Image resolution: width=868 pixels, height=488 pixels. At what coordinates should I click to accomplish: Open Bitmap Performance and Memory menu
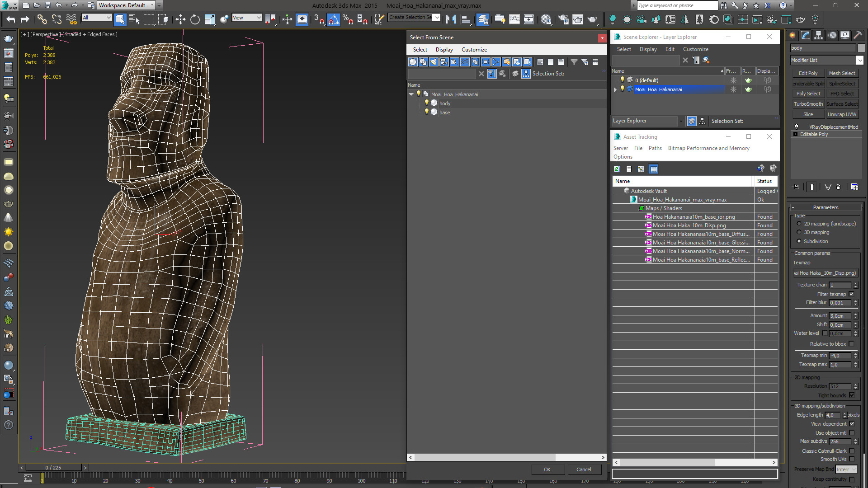pos(708,148)
